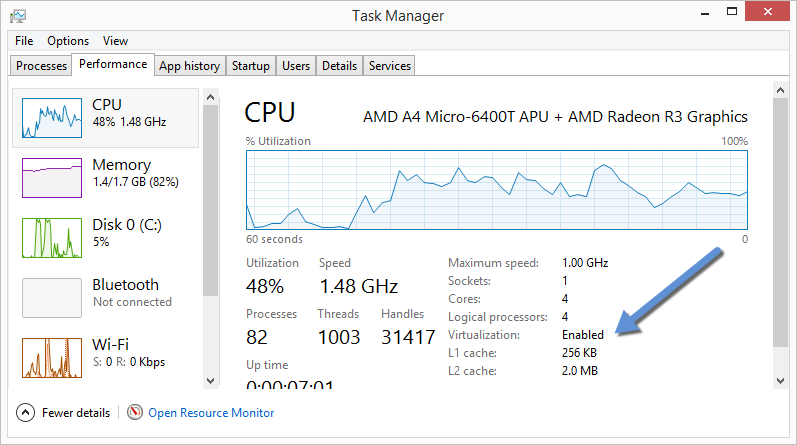The height and width of the screenshot is (445, 797).
Task: Collapse using the Fewer details chevron
Action: (x=26, y=412)
